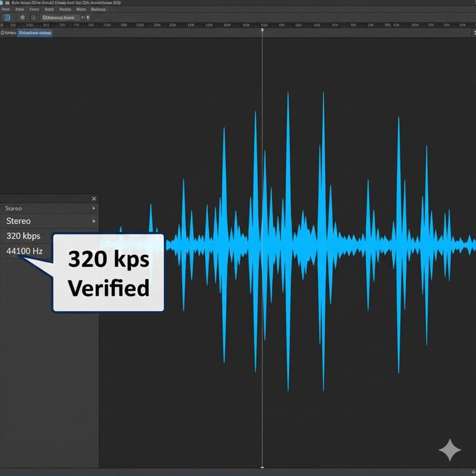Switch to the highlighted audio tab
The image size is (476, 476).
(x=34, y=32)
